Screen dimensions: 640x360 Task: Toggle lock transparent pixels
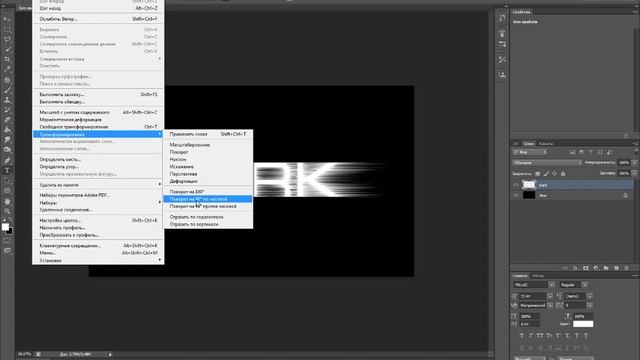point(538,173)
